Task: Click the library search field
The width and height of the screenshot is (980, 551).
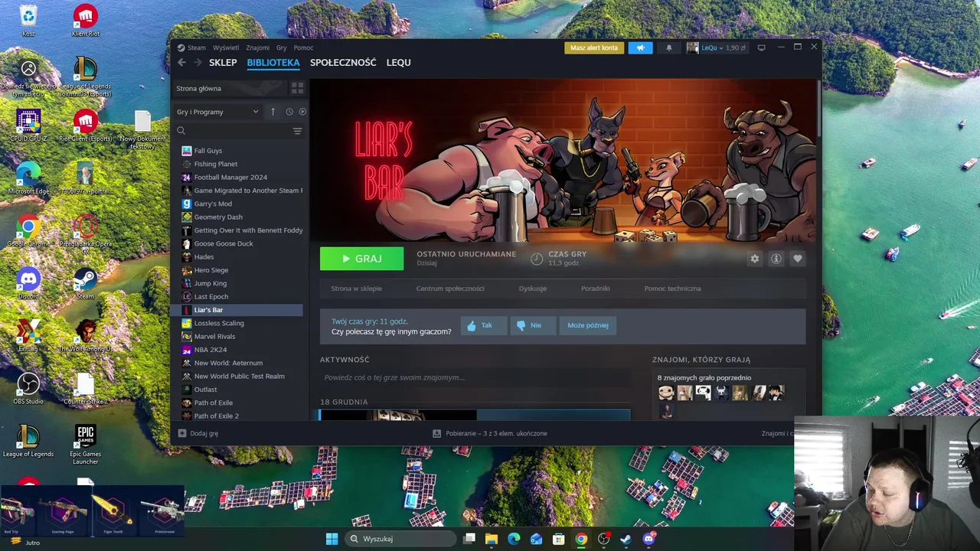Action: [232, 131]
